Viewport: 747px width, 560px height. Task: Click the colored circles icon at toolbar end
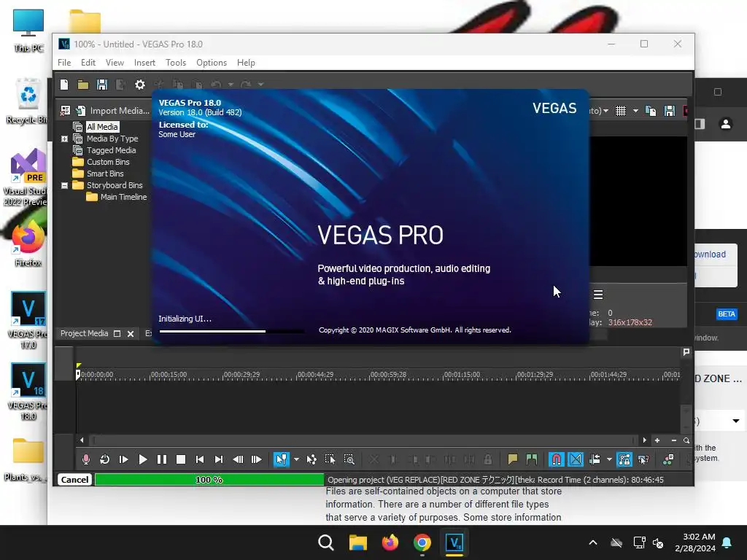[x=668, y=459]
